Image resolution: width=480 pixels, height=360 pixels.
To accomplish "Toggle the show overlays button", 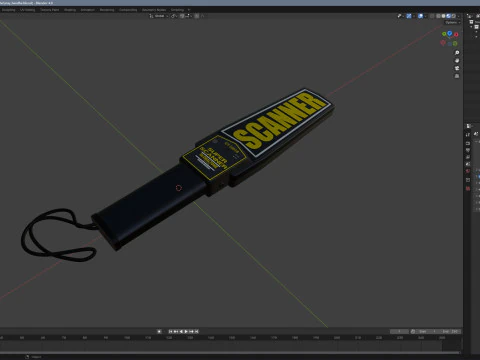I will (x=421, y=16).
